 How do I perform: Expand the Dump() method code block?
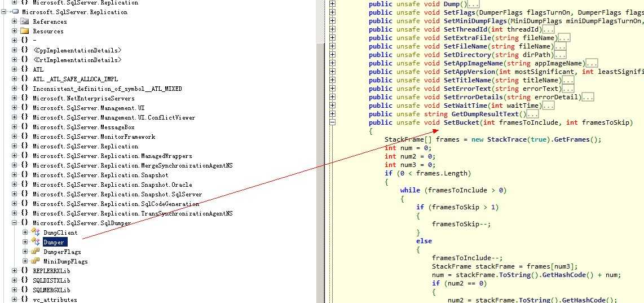333,4
